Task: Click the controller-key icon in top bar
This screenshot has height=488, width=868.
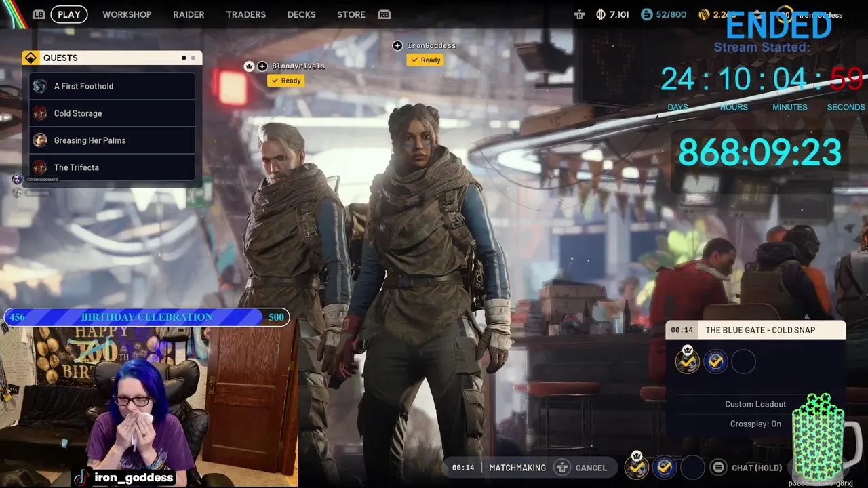Action: pyautogui.click(x=579, y=14)
